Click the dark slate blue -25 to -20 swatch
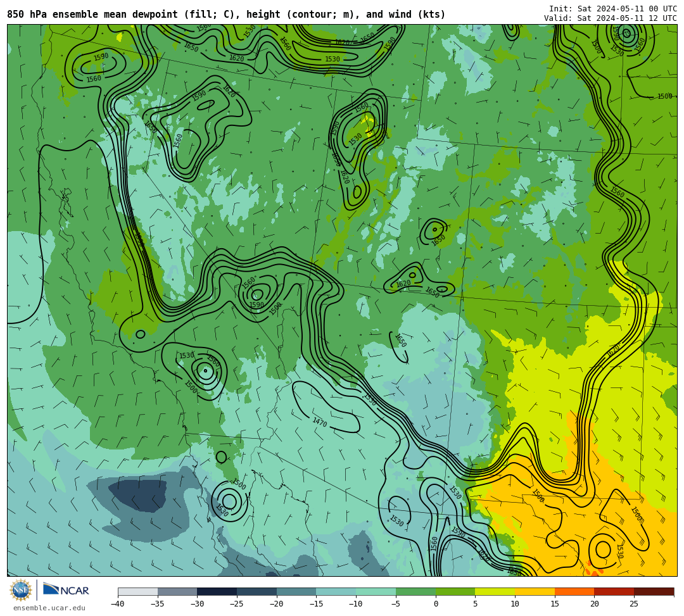This screenshot has height=616, width=684. pyautogui.click(x=257, y=591)
